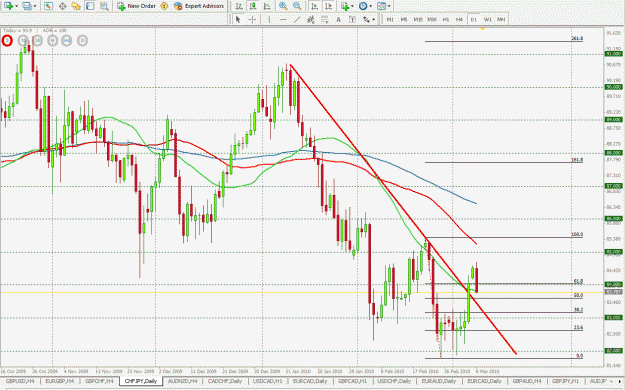Open the EURGBP,H4 chart tab

coord(60,382)
